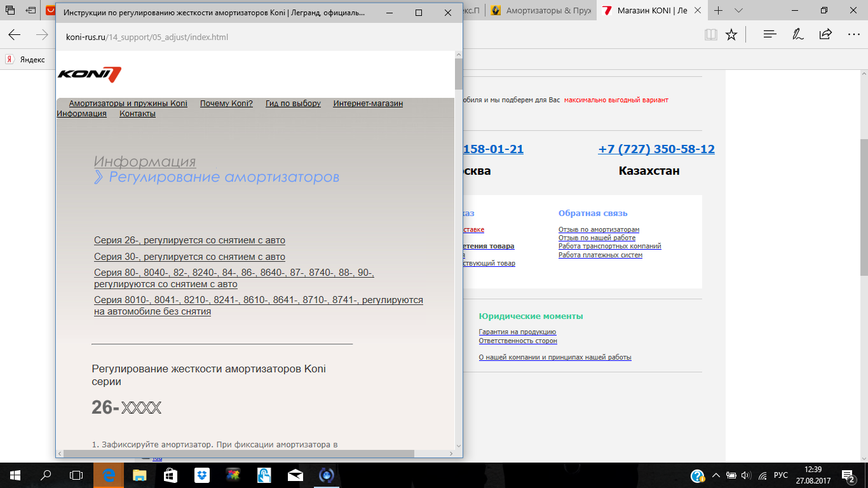Open Серия 80-, 8040- adjustment link
Screen dimensions: 868x488
[234, 278]
